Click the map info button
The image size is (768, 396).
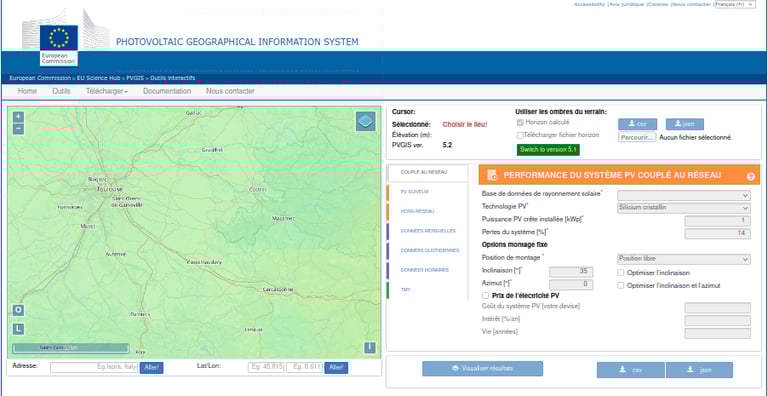point(370,347)
